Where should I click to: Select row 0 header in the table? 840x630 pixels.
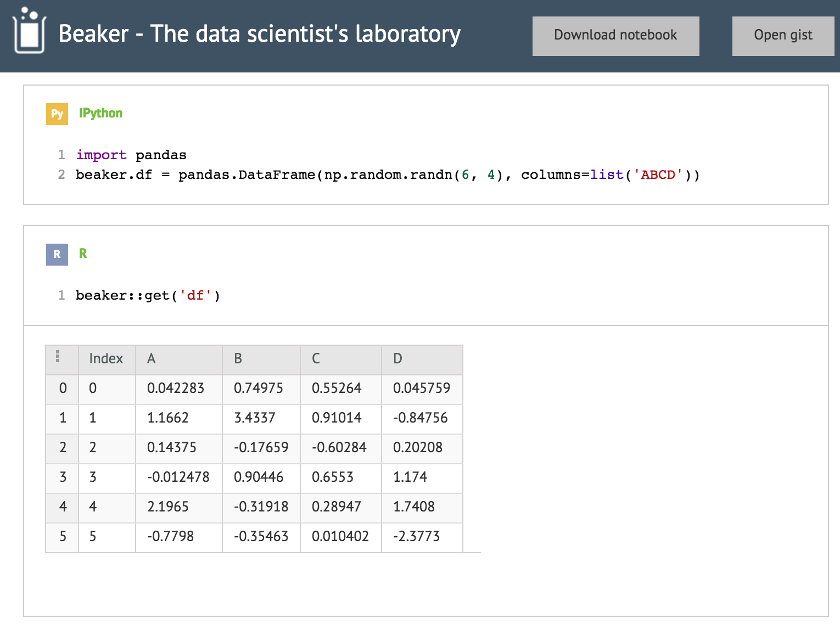coord(62,389)
